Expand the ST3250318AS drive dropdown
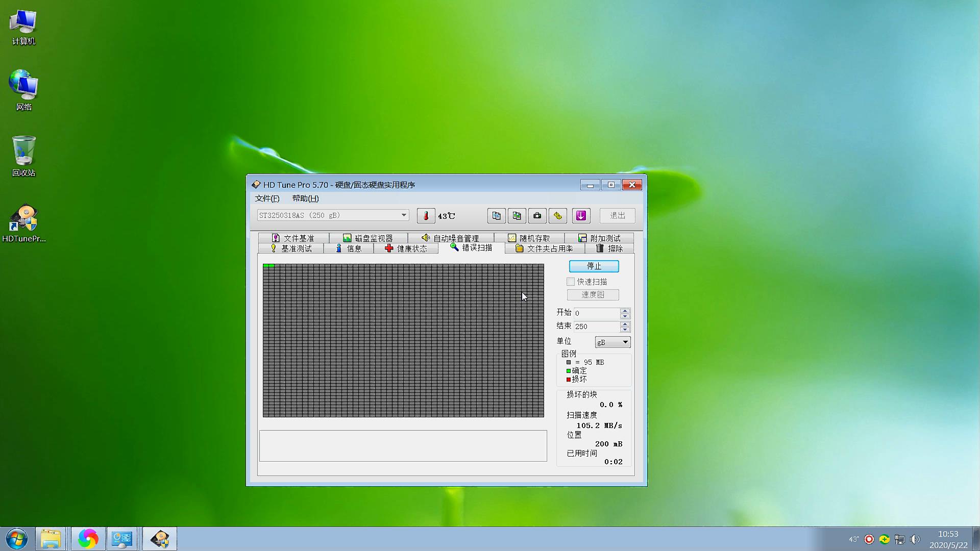 click(404, 215)
